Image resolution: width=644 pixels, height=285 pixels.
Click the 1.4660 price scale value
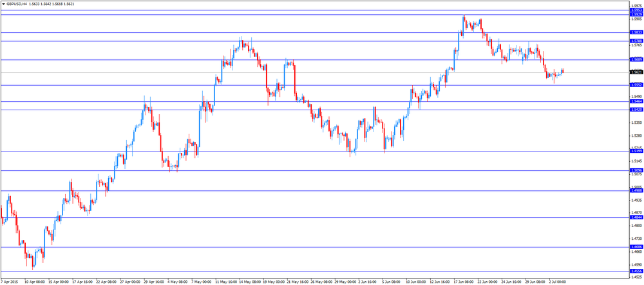(637, 251)
